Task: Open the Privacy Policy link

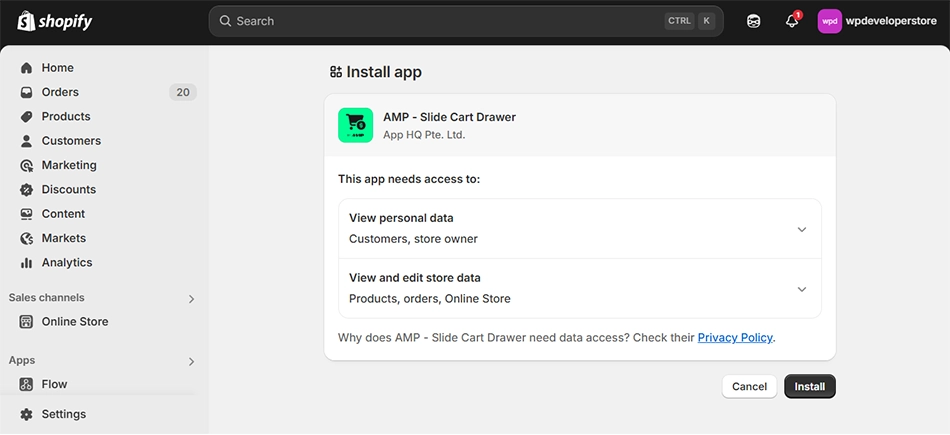Action: [x=735, y=337]
